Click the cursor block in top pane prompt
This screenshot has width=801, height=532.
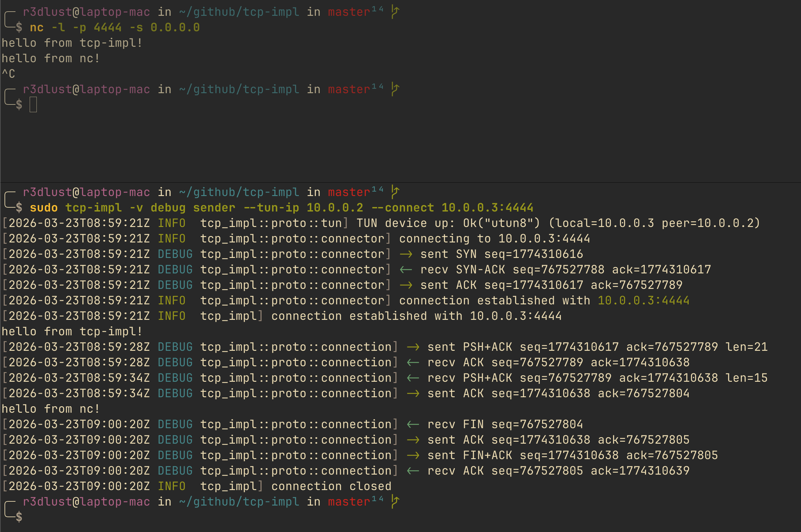click(33, 104)
